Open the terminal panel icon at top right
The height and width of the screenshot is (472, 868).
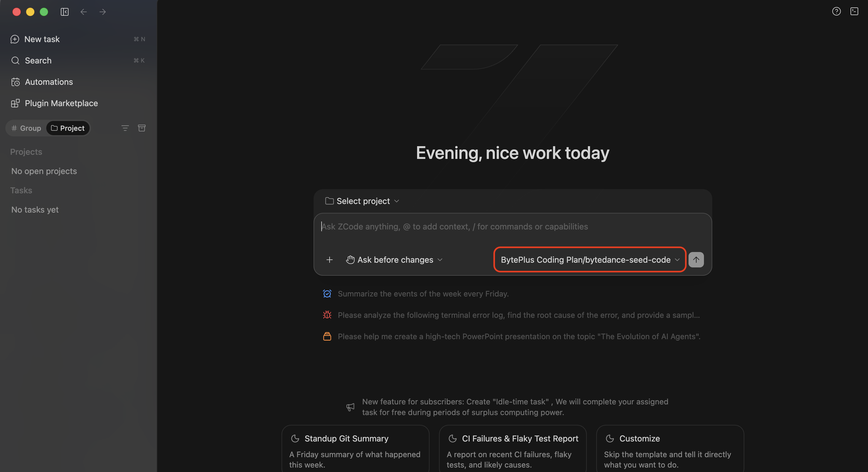[854, 12]
